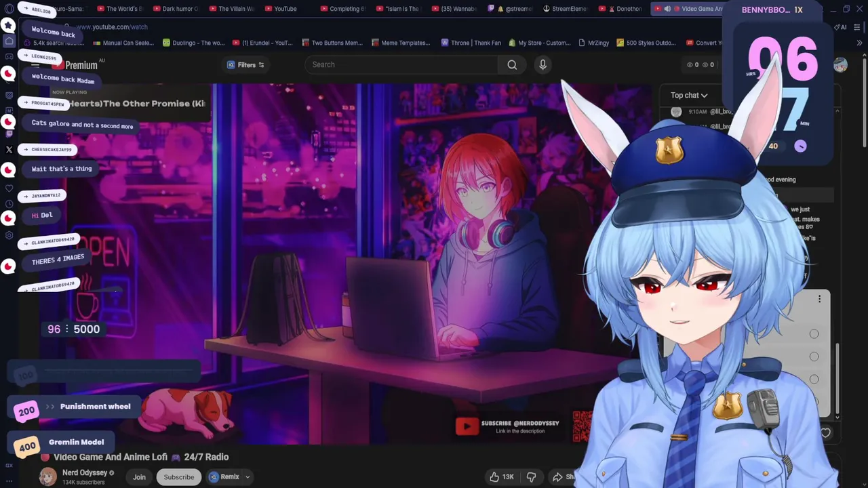Click the browser AI icon in toolbar
868x488 pixels.
841,27
